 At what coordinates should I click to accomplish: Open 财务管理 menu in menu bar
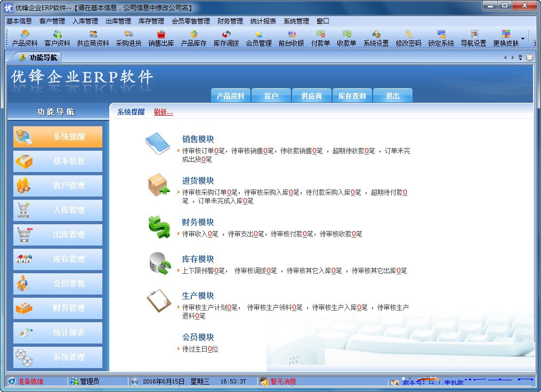(x=230, y=21)
